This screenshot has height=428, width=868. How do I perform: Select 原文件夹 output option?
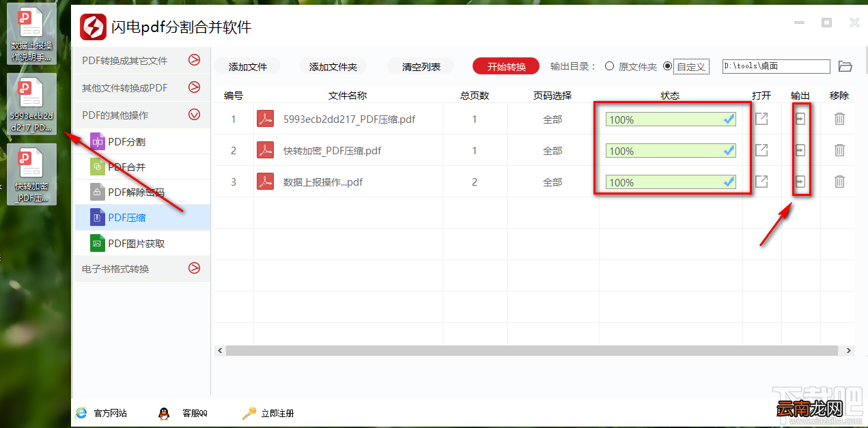[631, 67]
